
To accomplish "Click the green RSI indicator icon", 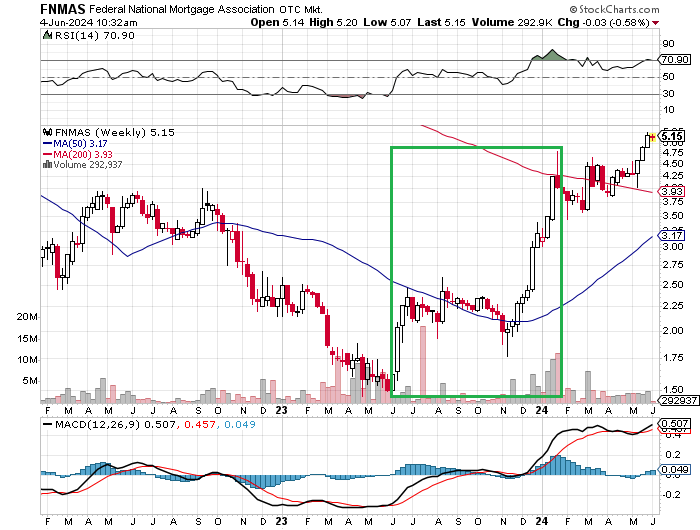I will pyautogui.click(x=47, y=35).
